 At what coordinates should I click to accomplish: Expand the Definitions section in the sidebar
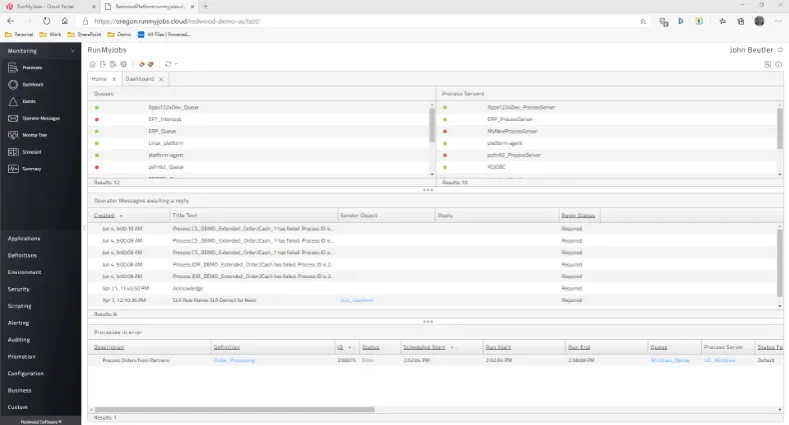click(22, 256)
